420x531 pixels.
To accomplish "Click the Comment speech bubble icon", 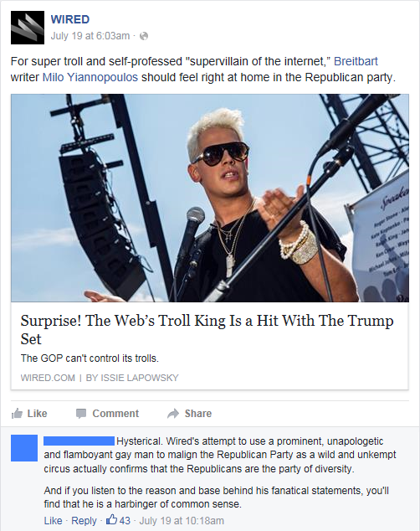I will (81, 414).
